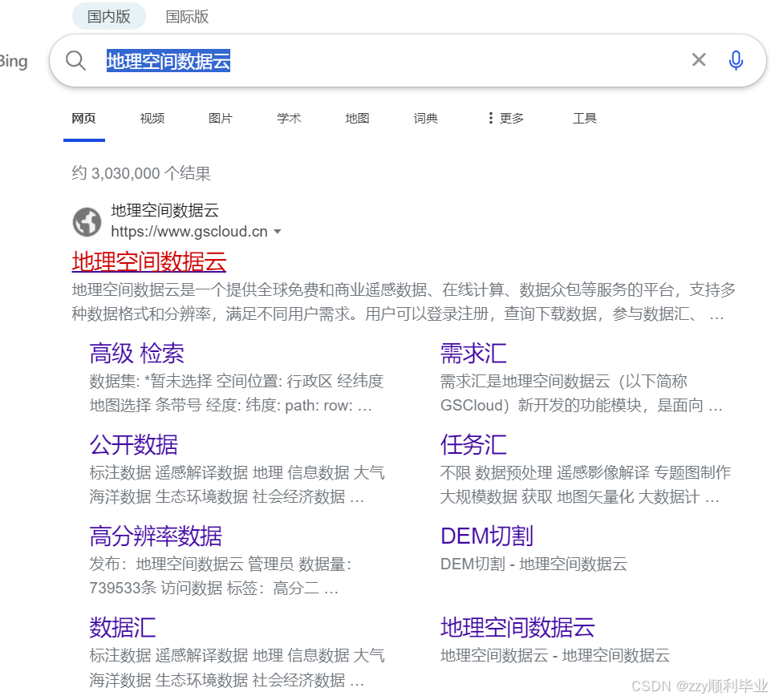771x700 pixels.
Task: Expand dropdown arrow next to gscloud.cn URL
Action: tap(278, 232)
